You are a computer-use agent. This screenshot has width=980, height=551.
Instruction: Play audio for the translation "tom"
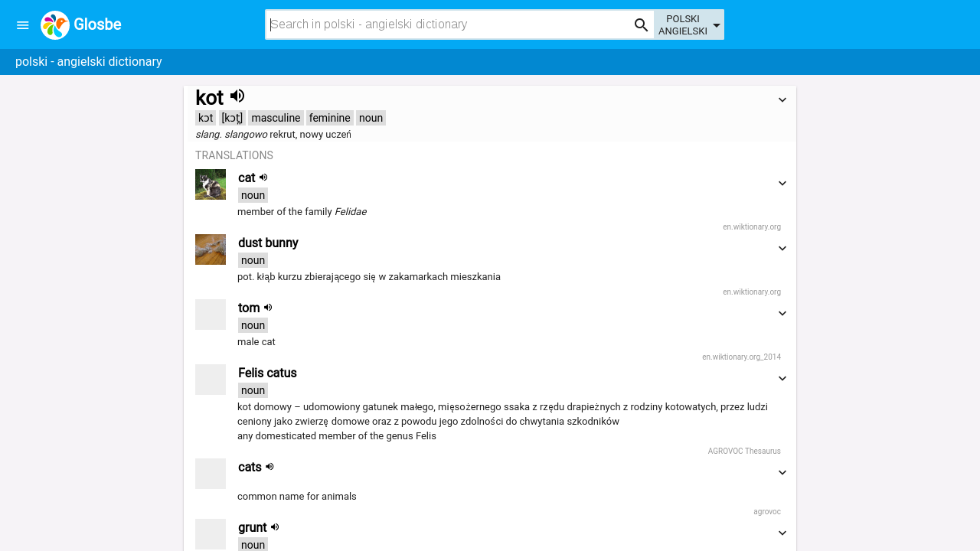click(x=269, y=307)
